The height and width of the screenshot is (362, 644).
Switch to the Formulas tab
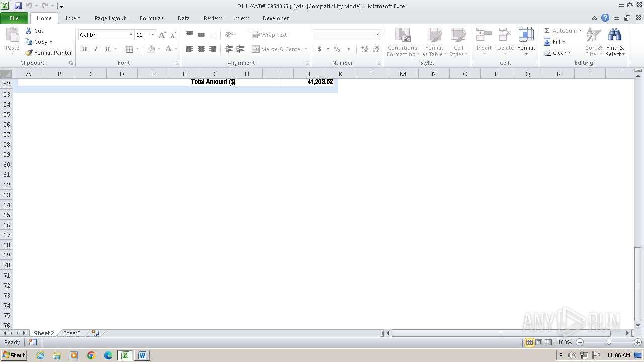click(x=151, y=18)
